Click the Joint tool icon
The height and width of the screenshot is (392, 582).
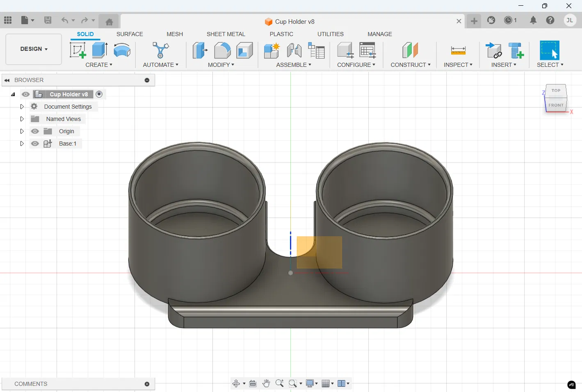294,50
